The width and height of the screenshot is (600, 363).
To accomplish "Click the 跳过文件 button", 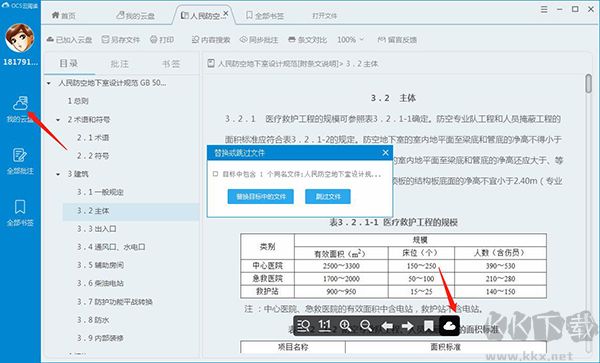I will tap(328, 197).
